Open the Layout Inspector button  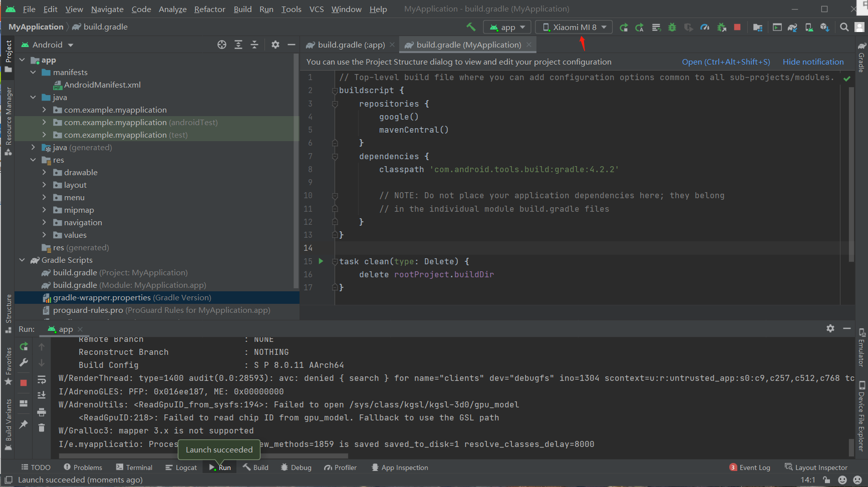click(x=816, y=467)
